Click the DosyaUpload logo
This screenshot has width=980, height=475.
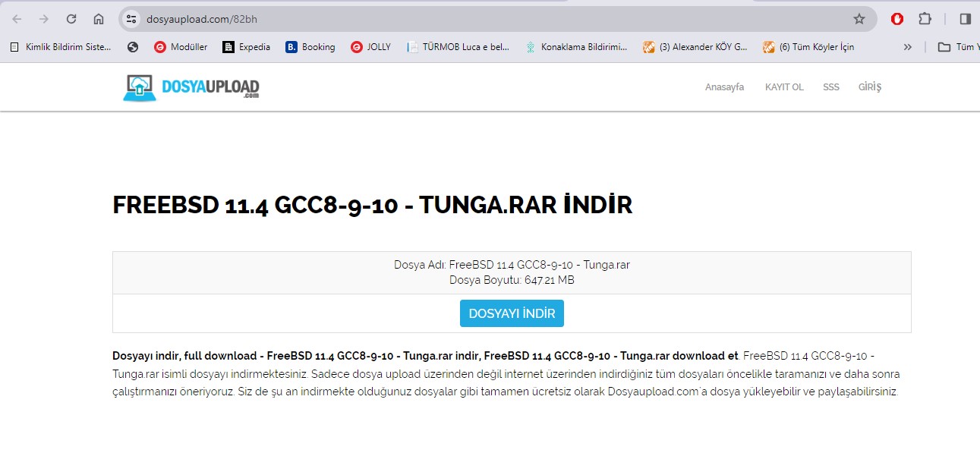point(191,87)
